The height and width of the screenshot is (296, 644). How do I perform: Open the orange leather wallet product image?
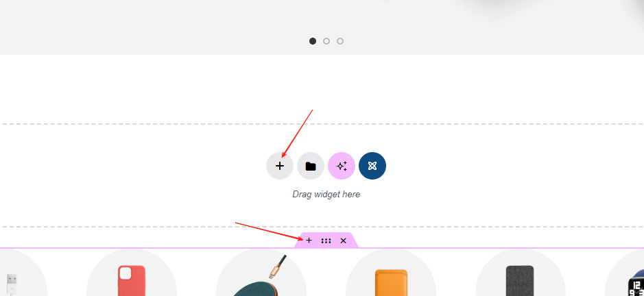[x=391, y=282]
